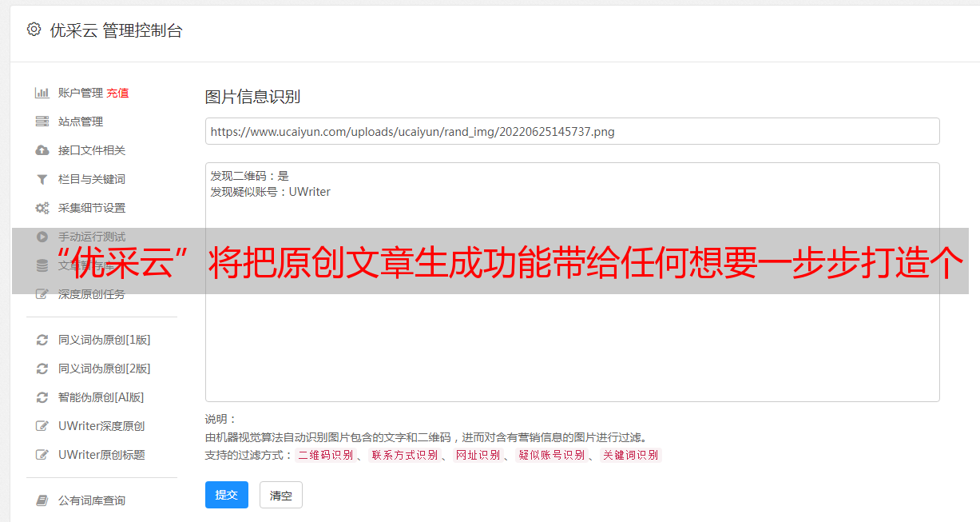Click the 说明： label

pos(220,419)
